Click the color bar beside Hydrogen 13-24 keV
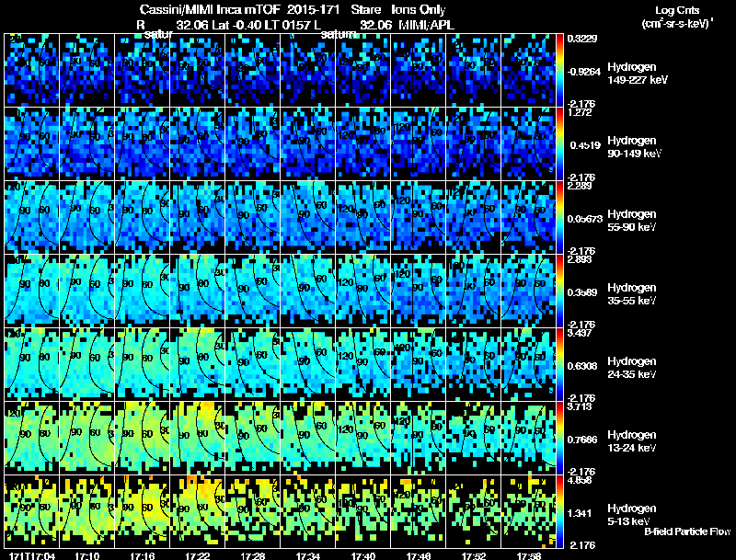 point(559,439)
